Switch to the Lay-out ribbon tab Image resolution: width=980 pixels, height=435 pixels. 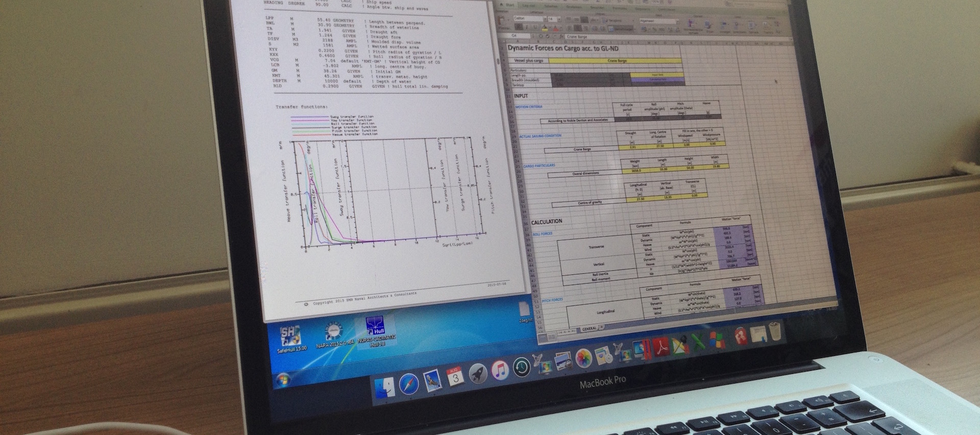click(529, 6)
